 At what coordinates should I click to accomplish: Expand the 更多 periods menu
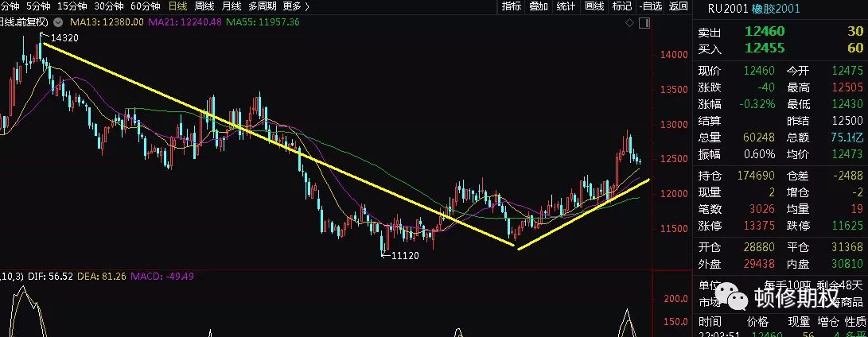(x=296, y=6)
